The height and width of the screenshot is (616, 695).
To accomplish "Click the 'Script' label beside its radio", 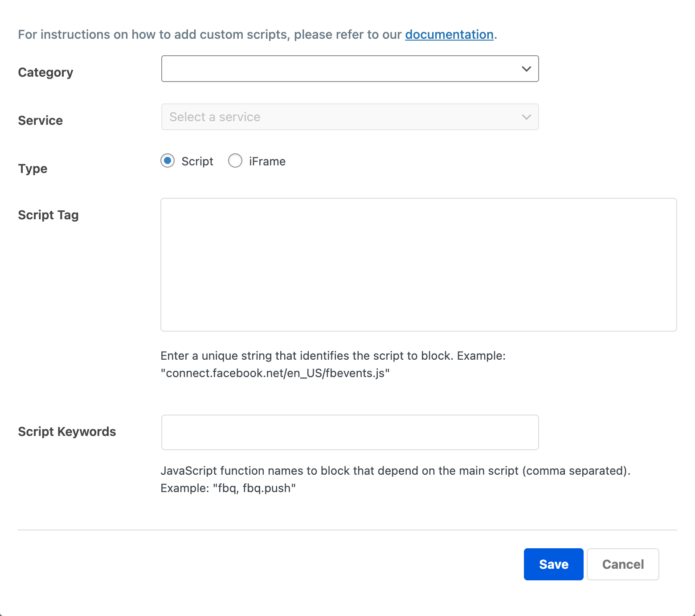I will 197,161.
